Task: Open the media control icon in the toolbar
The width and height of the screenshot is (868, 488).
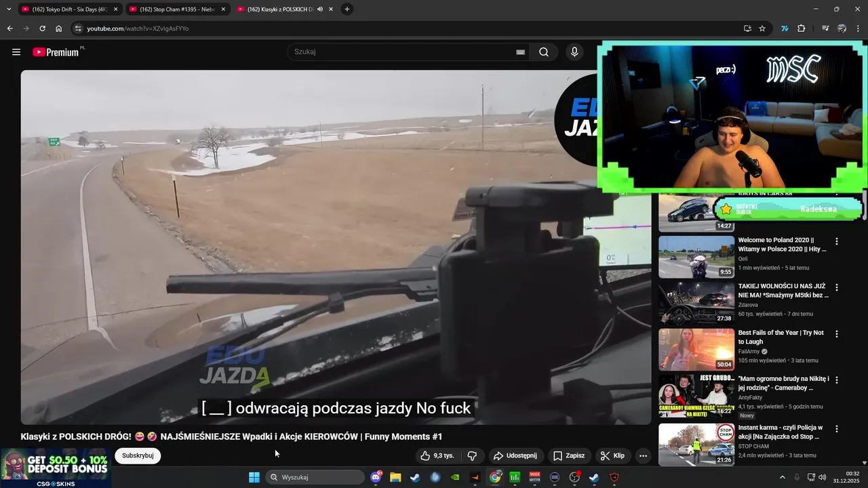Action: point(825,28)
